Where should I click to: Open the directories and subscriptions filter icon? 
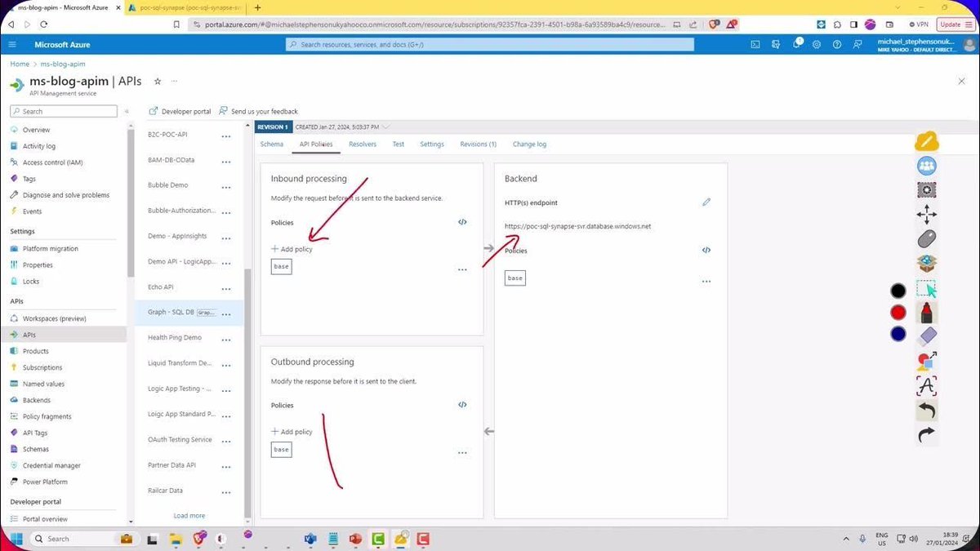click(x=775, y=44)
